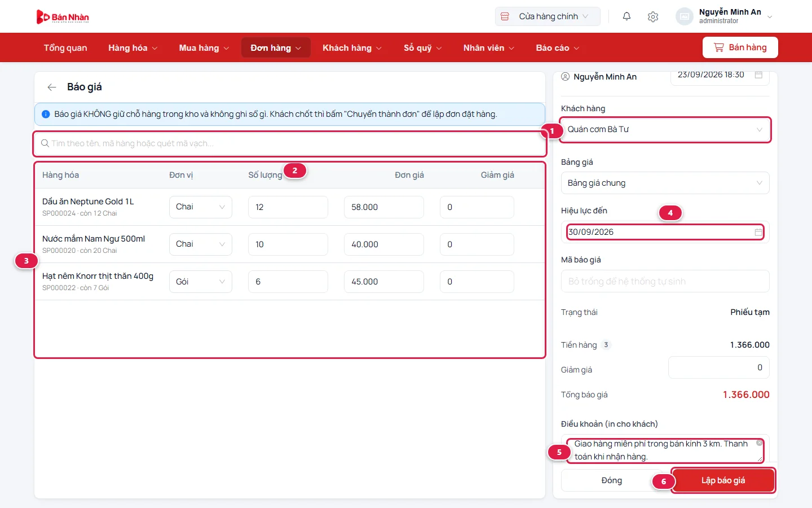This screenshot has width=812, height=508.
Task: Focus the product search box
Action: (290, 144)
